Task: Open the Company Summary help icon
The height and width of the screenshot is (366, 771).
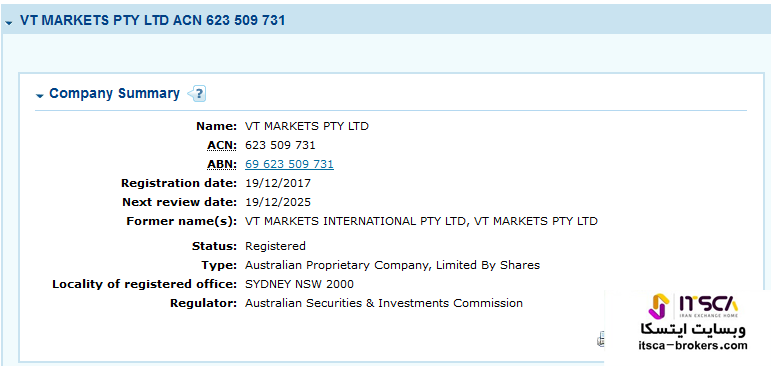Action: click(197, 93)
